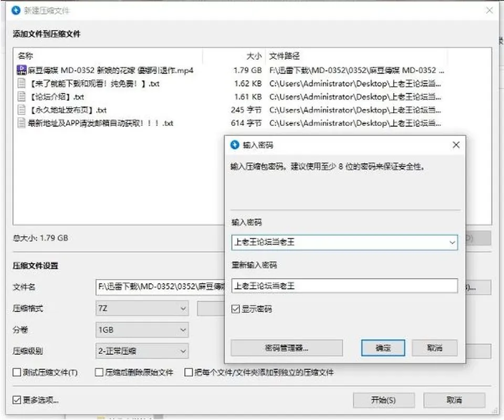This screenshot has width=504, height=420.
Task: Click the text file icon beside 【永久地址发布页】.txt
Action: [21, 110]
